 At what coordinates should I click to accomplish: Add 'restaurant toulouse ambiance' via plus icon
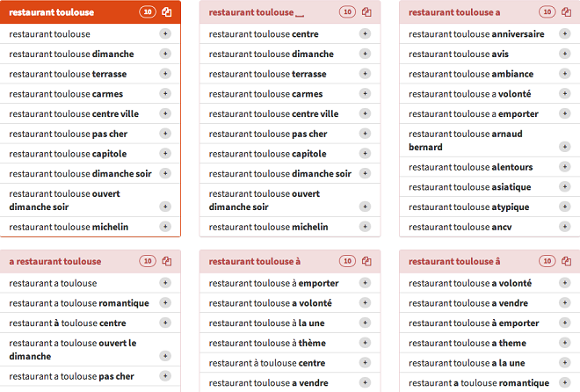point(565,74)
